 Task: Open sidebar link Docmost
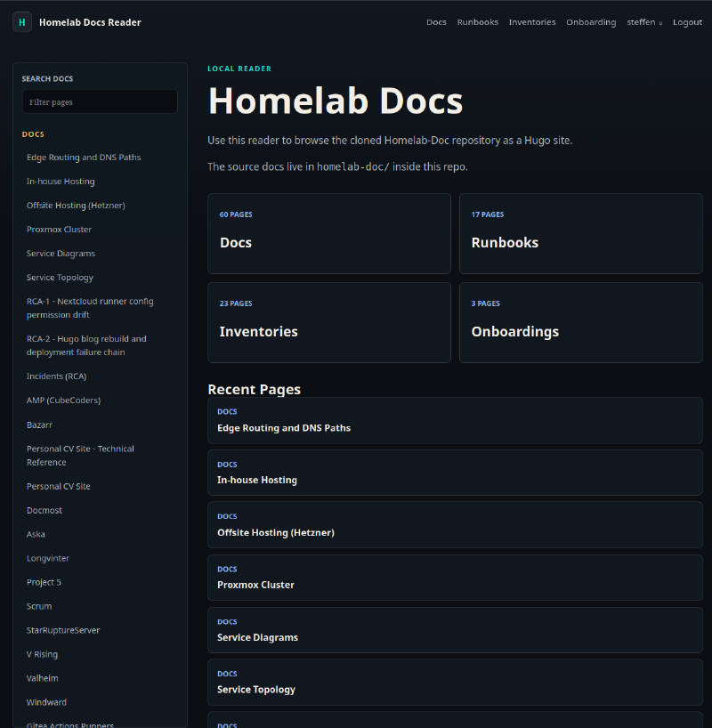pos(44,510)
